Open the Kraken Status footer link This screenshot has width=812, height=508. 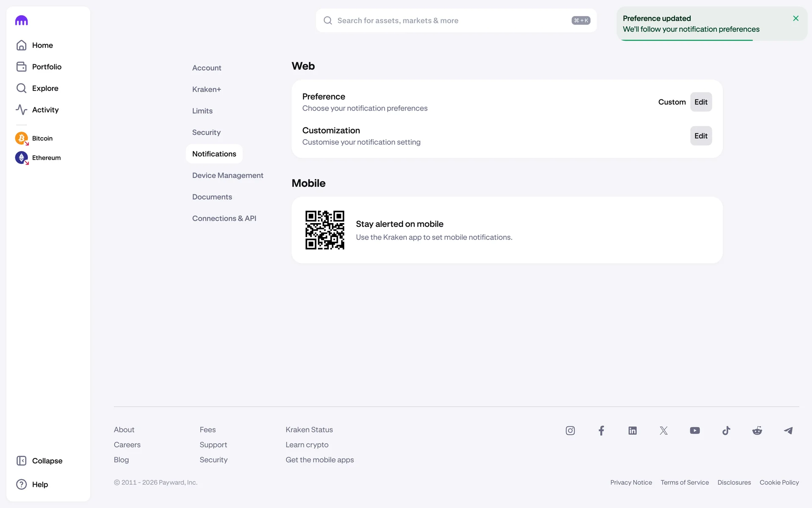tap(309, 430)
